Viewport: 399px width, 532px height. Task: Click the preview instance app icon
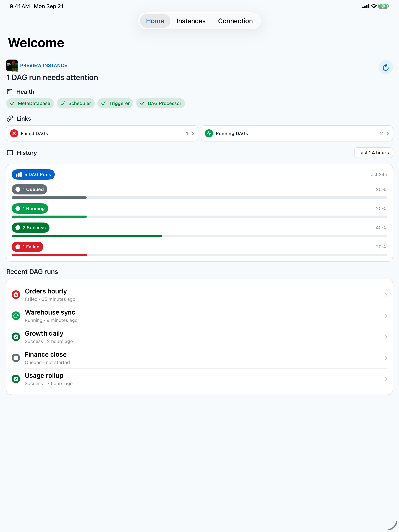pyautogui.click(x=12, y=65)
